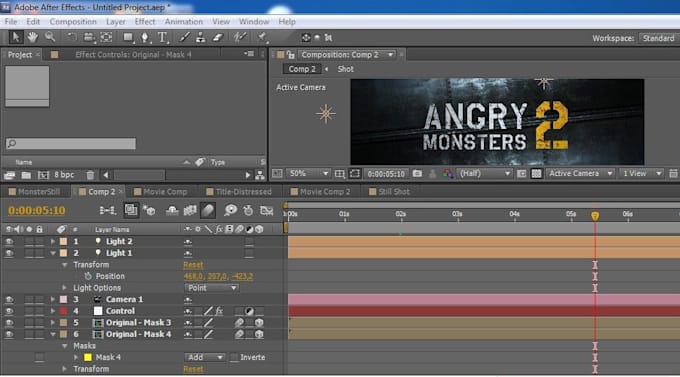Open the Point light type dropdown
This screenshot has width=680, height=377.
point(212,288)
